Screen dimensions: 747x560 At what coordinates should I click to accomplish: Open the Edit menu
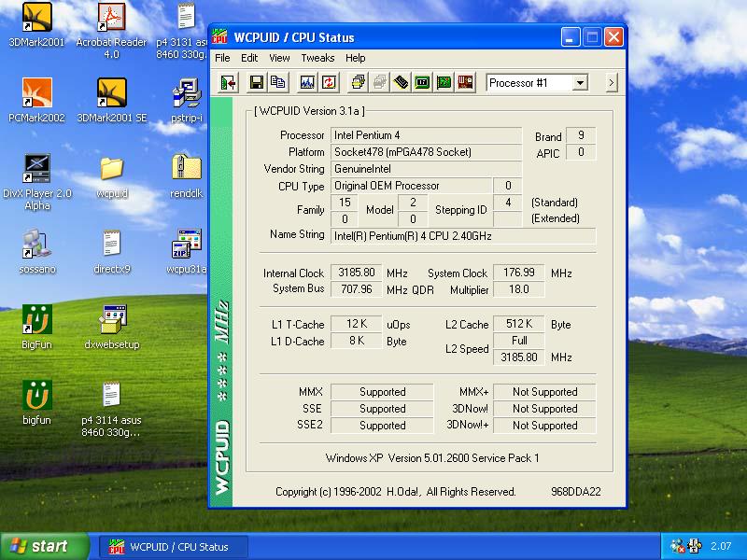(249, 58)
